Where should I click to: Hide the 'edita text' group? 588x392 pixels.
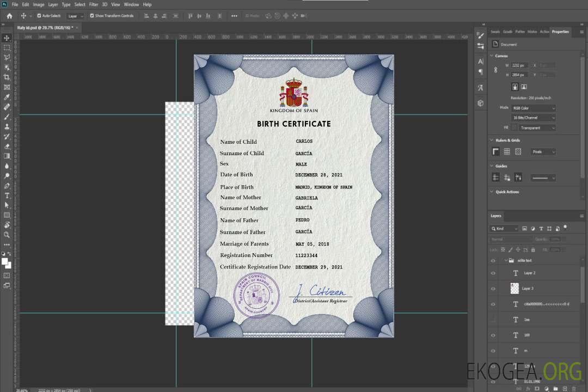click(x=493, y=261)
